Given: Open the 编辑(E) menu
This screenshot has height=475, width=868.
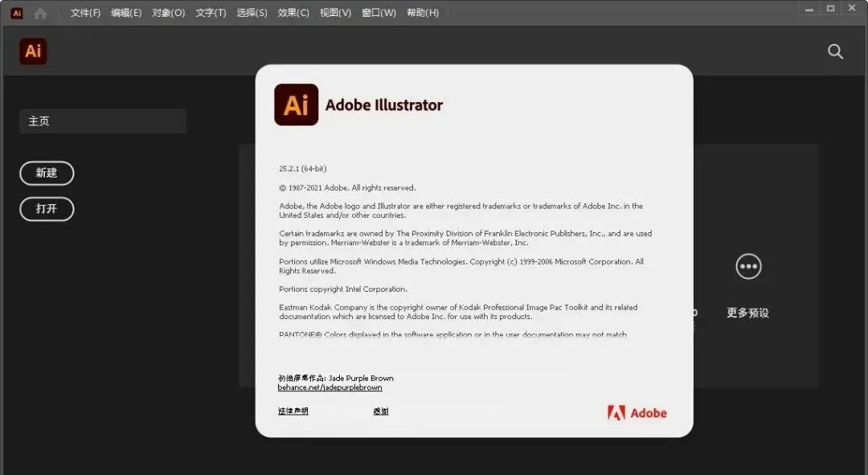Looking at the screenshot, I should tap(126, 13).
